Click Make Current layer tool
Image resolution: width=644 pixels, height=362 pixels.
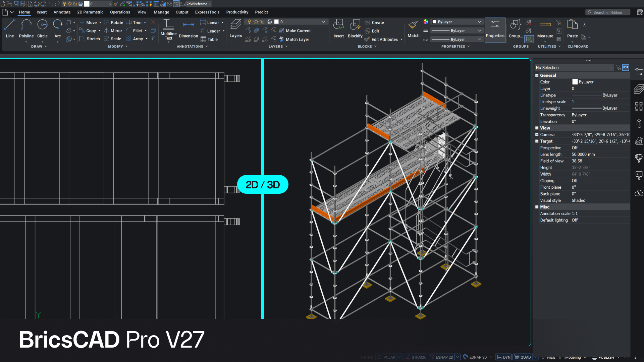pyautogui.click(x=295, y=31)
